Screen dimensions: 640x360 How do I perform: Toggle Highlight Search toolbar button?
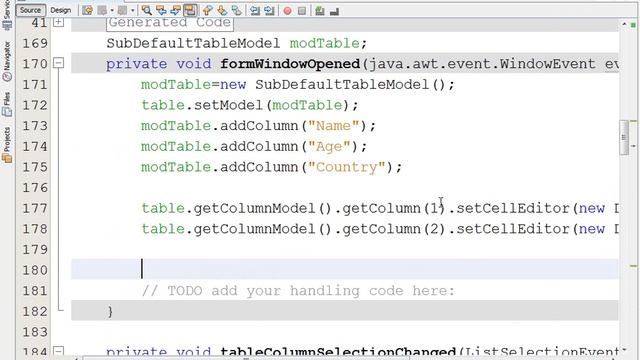(190, 11)
